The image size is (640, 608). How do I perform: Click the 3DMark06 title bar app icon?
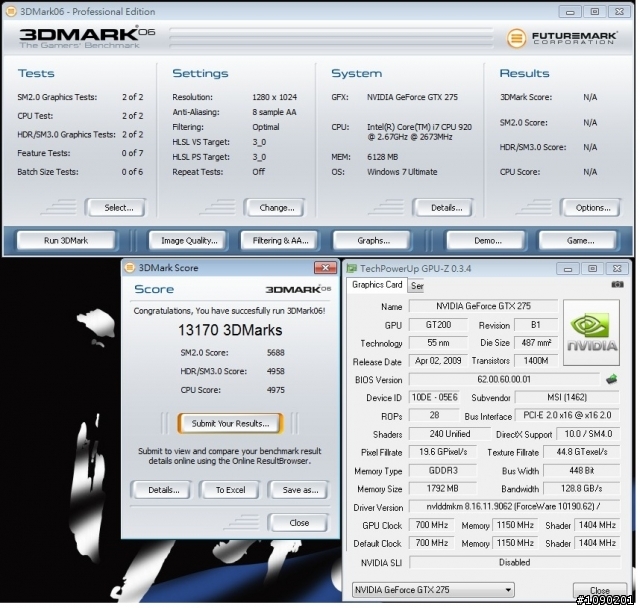(x=11, y=11)
